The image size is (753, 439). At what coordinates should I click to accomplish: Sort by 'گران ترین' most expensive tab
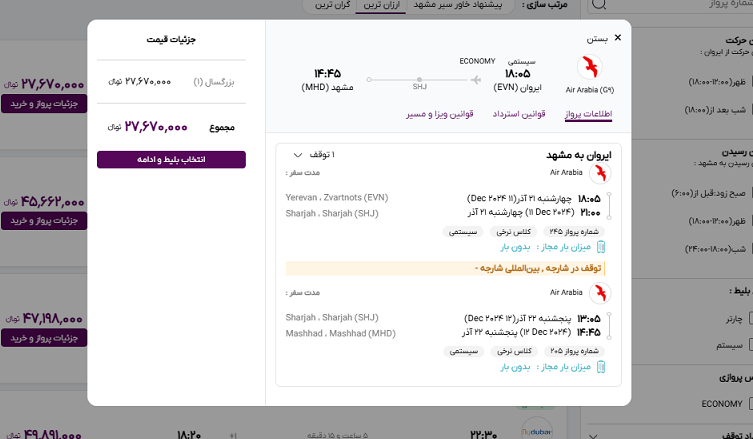click(x=332, y=5)
